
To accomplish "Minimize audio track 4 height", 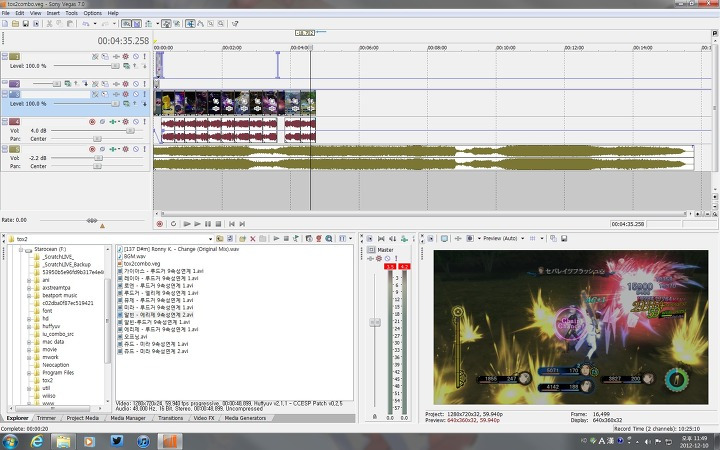I will click(x=5, y=120).
